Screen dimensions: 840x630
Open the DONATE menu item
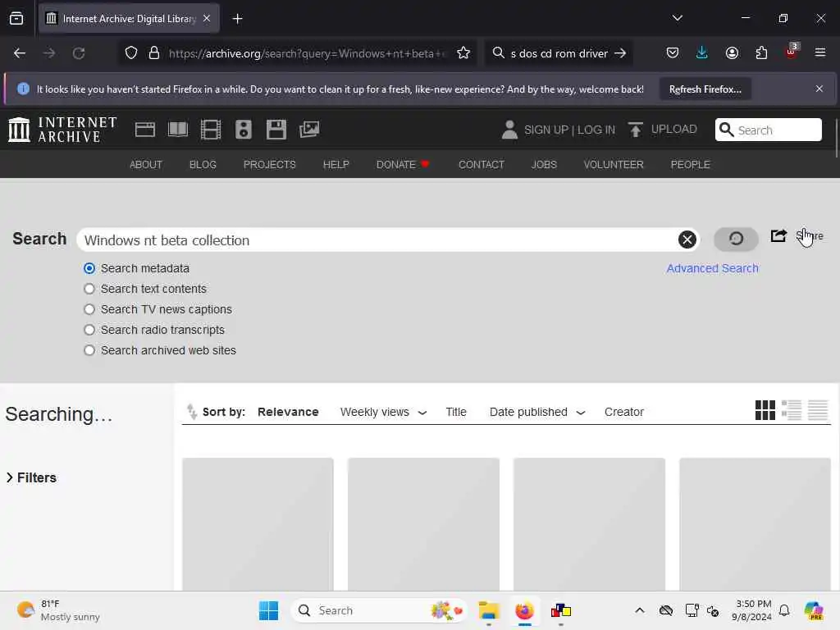(x=402, y=164)
